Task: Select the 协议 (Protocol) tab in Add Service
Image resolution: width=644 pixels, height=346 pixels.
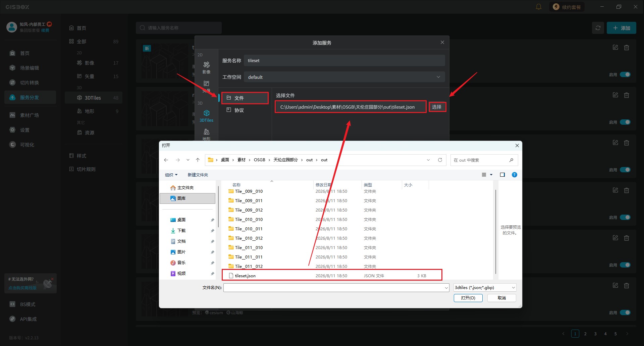Action: click(x=245, y=110)
